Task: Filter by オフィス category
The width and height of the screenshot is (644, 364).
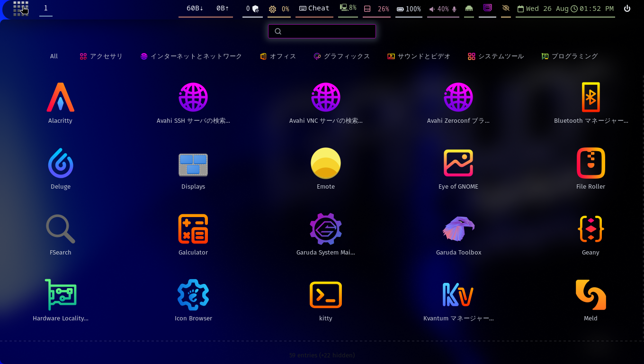Action: (278, 56)
